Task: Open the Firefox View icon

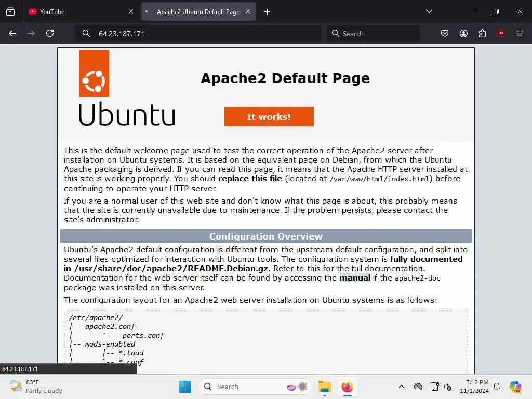Action: (10, 11)
